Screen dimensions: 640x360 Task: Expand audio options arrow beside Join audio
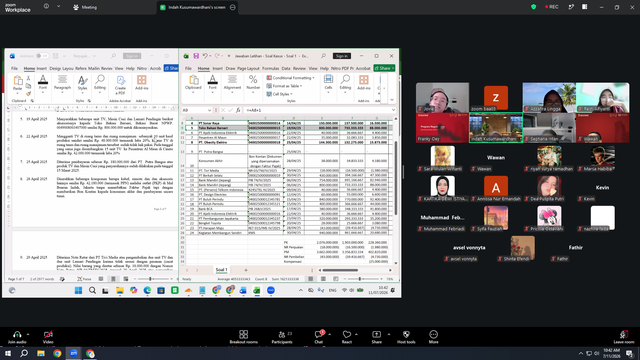coord(28,334)
